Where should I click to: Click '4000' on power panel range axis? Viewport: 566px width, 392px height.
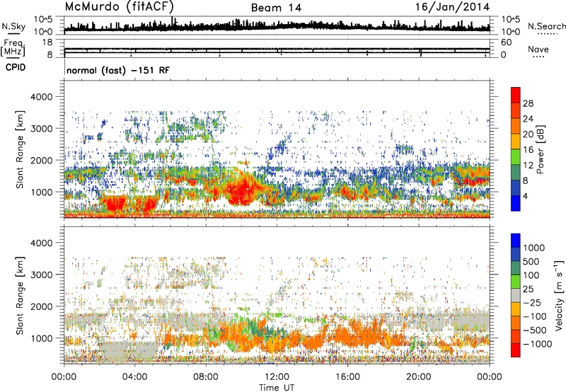42,97
